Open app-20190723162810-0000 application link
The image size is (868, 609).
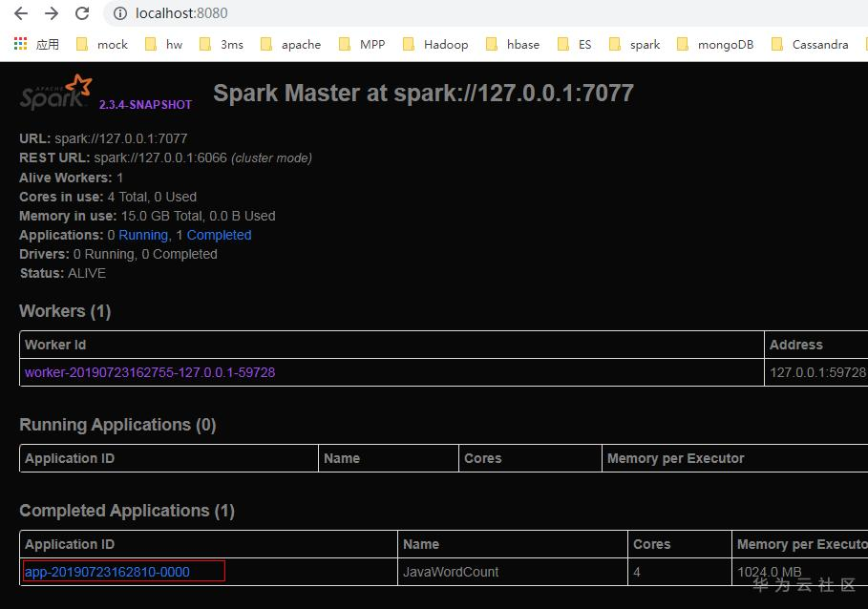tap(107, 572)
